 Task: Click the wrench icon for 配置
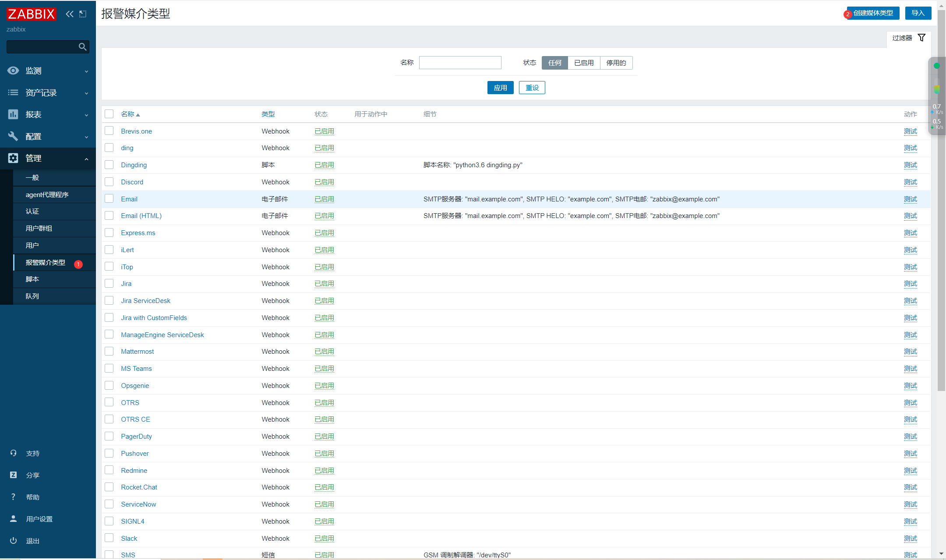pyautogui.click(x=13, y=136)
